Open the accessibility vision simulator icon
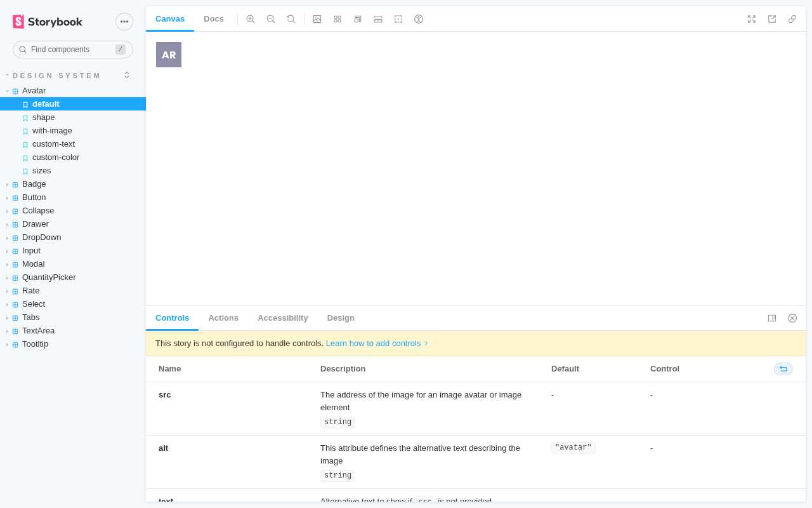The image size is (812, 508). coord(419,19)
